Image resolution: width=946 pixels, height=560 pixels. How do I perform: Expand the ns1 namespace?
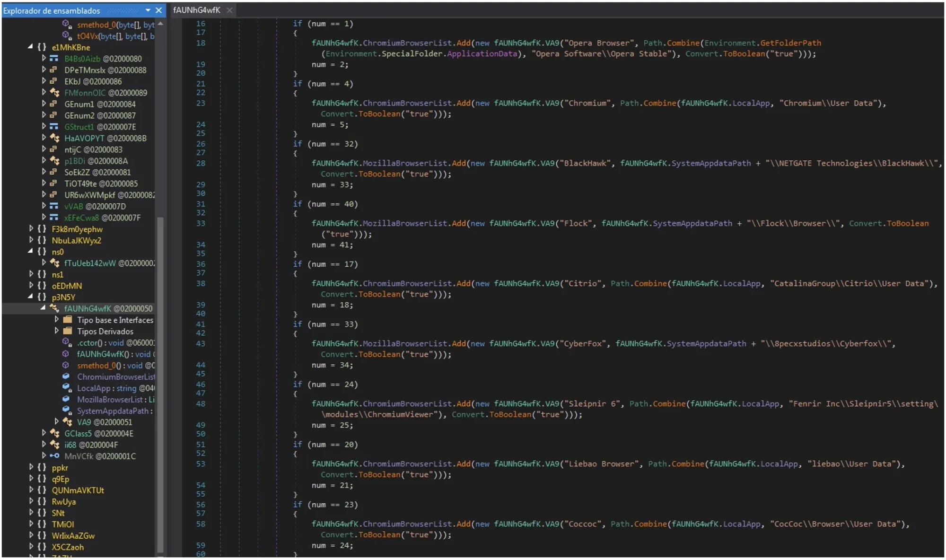[31, 274]
